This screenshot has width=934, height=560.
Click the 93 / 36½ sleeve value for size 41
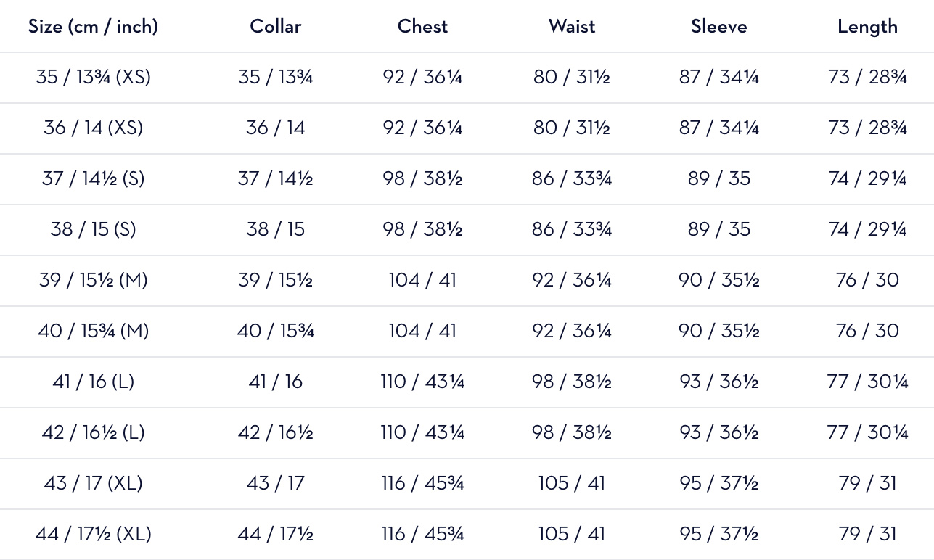[718, 382]
